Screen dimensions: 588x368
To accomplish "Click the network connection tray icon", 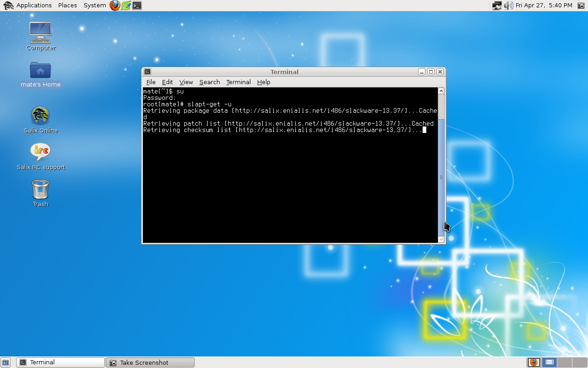I will 497,6.
